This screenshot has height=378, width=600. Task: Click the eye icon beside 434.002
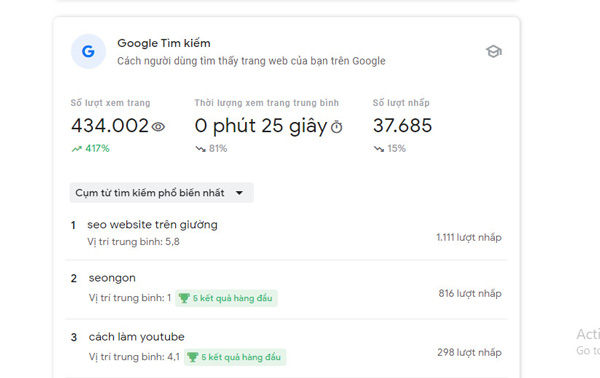(158, 127)
